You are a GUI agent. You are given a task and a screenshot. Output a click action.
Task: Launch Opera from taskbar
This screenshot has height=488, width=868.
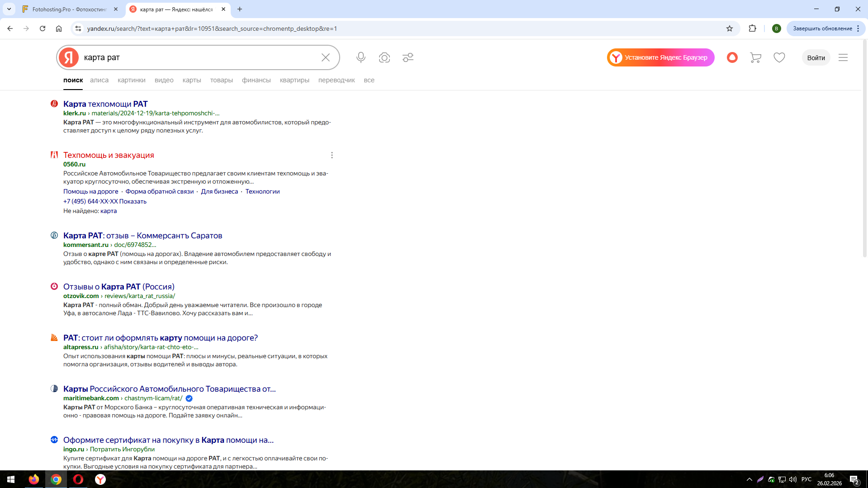click(x=78, y=479)
